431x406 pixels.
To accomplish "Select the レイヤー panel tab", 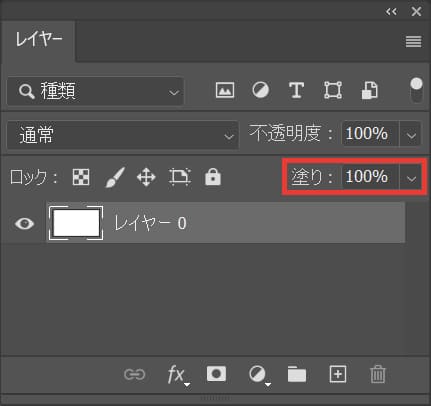I will point(38,40).
